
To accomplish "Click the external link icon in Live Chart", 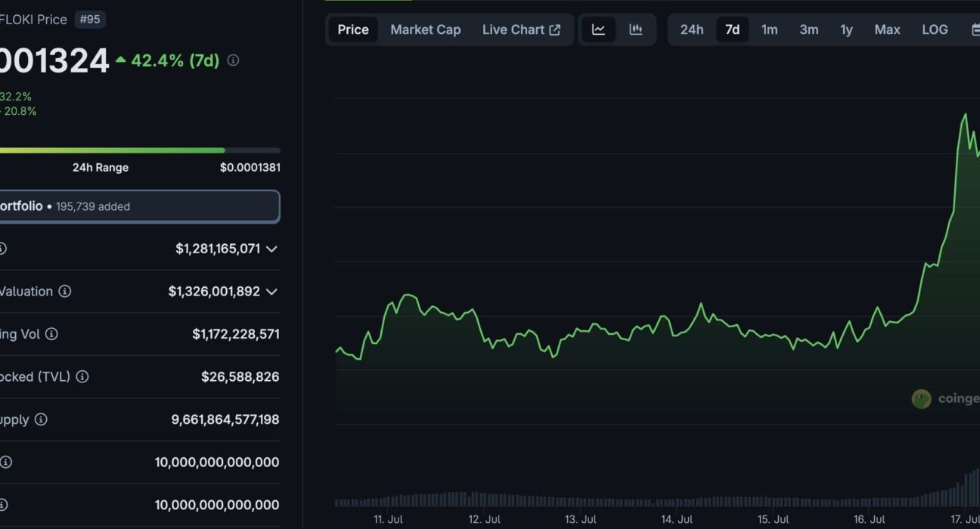I will (x=555, y=29).
